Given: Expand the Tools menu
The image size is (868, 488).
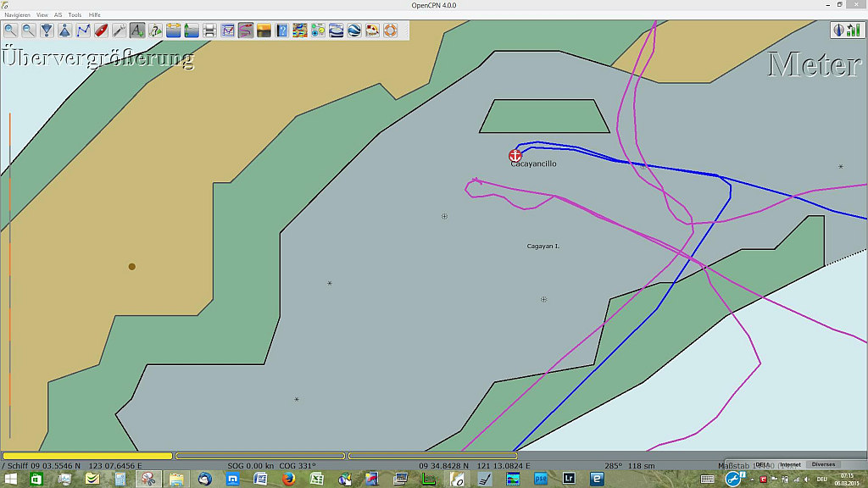Looking at the screenshot, I should tap(75, 15).
